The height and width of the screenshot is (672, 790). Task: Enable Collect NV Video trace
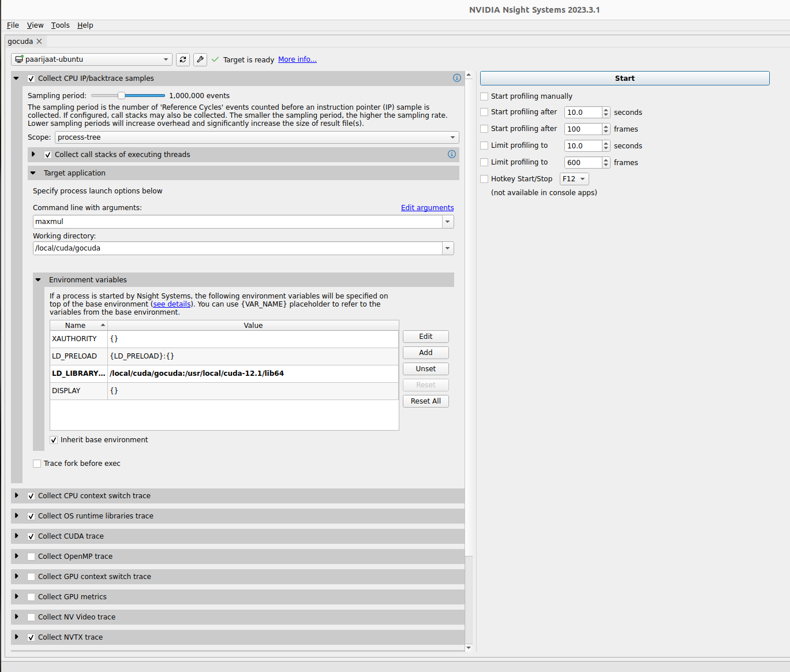pyautogui.click(x=31, y=617)
